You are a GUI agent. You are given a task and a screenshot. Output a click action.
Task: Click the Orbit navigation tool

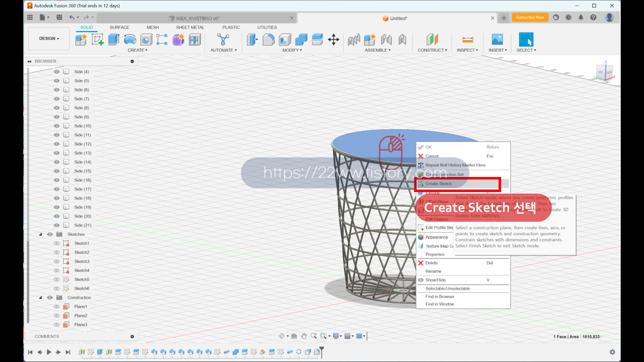coord(283,336)
